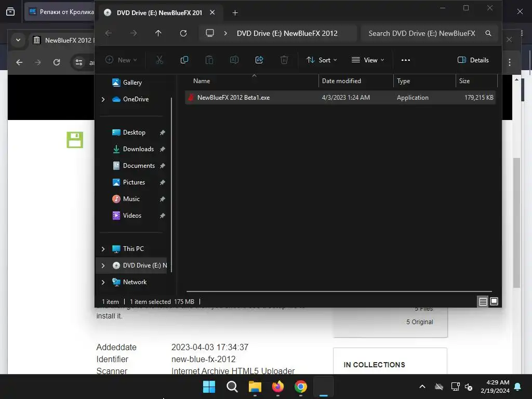The height and width of the screenshot is (399, 532).
Task: Unpin Desktop using its pin icon
Action: click(162, 132)
